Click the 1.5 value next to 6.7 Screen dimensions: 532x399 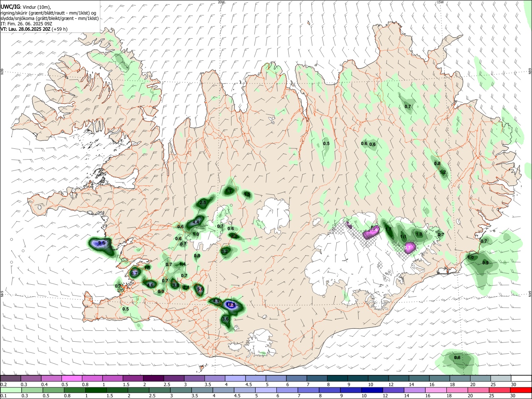tap(147, 268)
